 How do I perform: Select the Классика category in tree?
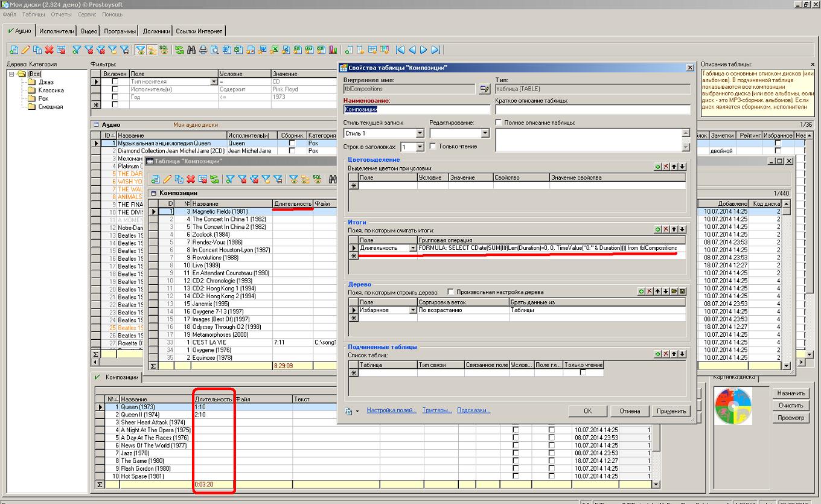click(51, 90)
